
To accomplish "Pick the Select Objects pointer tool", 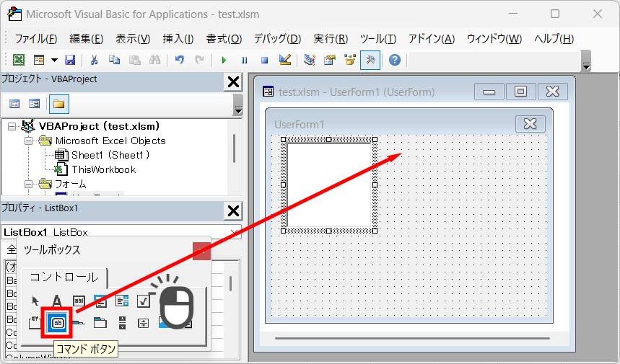I will [35, 301].
